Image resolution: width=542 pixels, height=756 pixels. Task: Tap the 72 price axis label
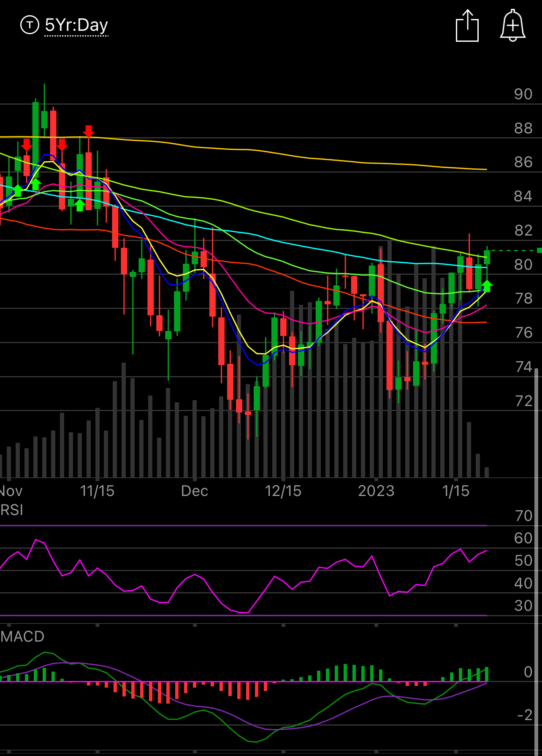pyautogui.click(x=523, y=401)
